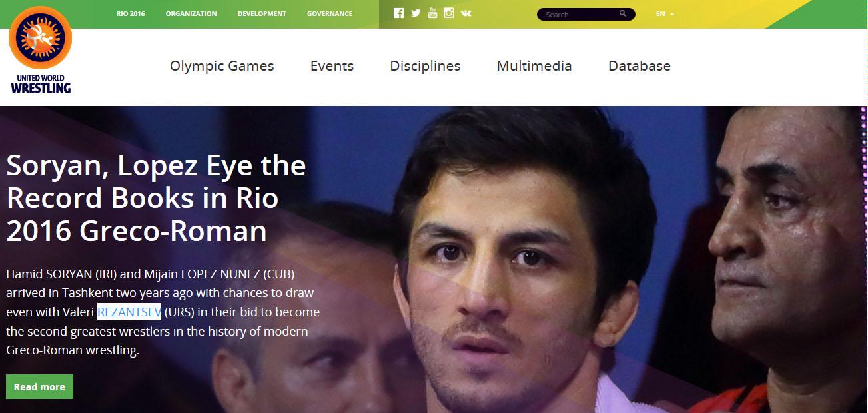Click the Soryan, Lopez headline
This screenshot has height=413, width=868.
pos(156,198)
